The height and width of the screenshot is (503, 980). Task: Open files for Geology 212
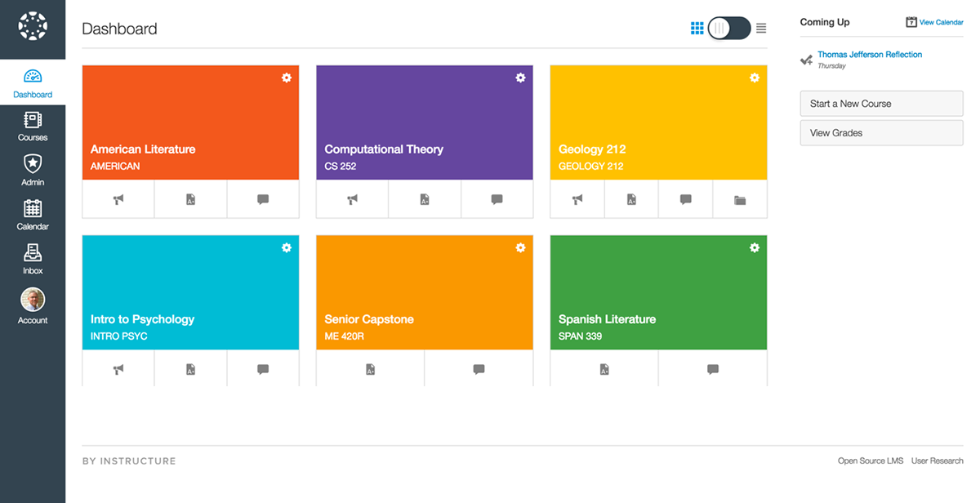tap(740, 198)
